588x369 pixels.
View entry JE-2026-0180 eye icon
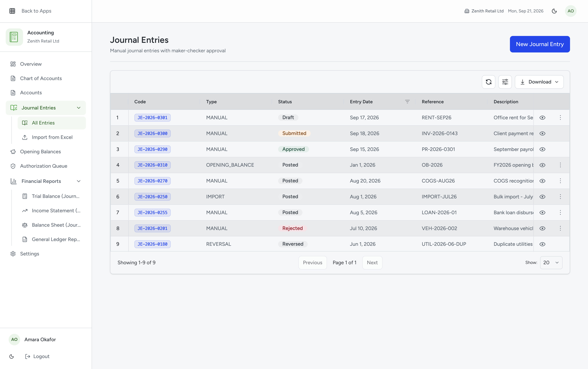pos(542,244)
